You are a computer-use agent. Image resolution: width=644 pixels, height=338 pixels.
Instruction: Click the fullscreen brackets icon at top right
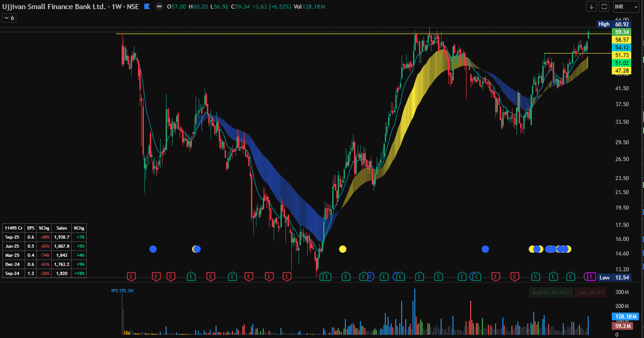tap(604, 6)
